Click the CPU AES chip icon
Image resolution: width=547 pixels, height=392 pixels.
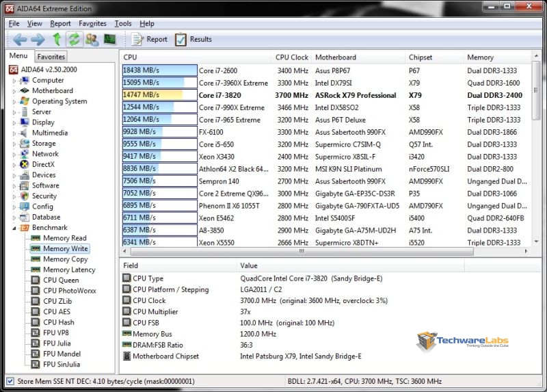click(x=36, y=311)
